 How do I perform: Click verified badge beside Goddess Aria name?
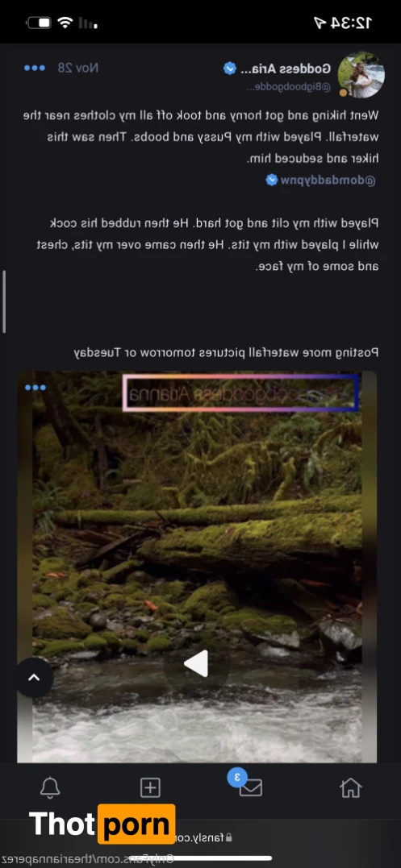(230, 69)
